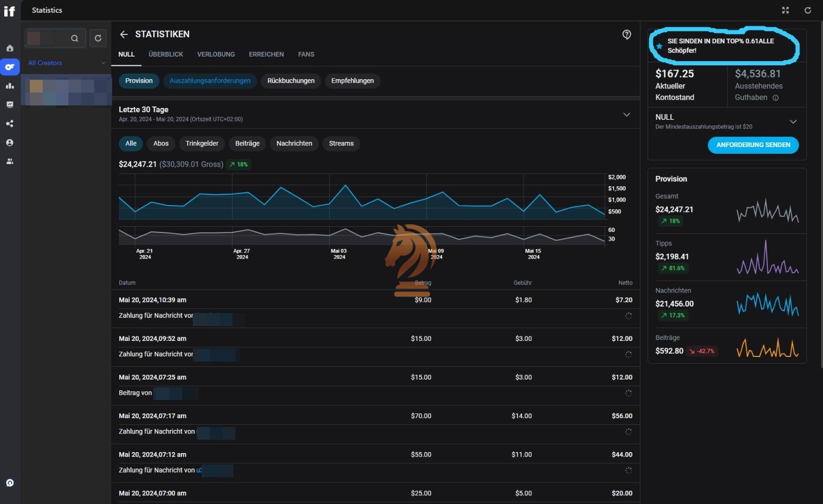
Task: Open the Rückbuchungen section
Action: point(291,81)
